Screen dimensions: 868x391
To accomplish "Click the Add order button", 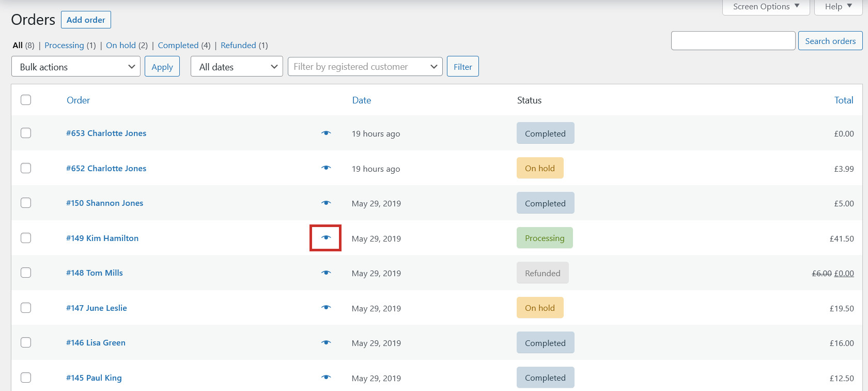I will point(86,20).
